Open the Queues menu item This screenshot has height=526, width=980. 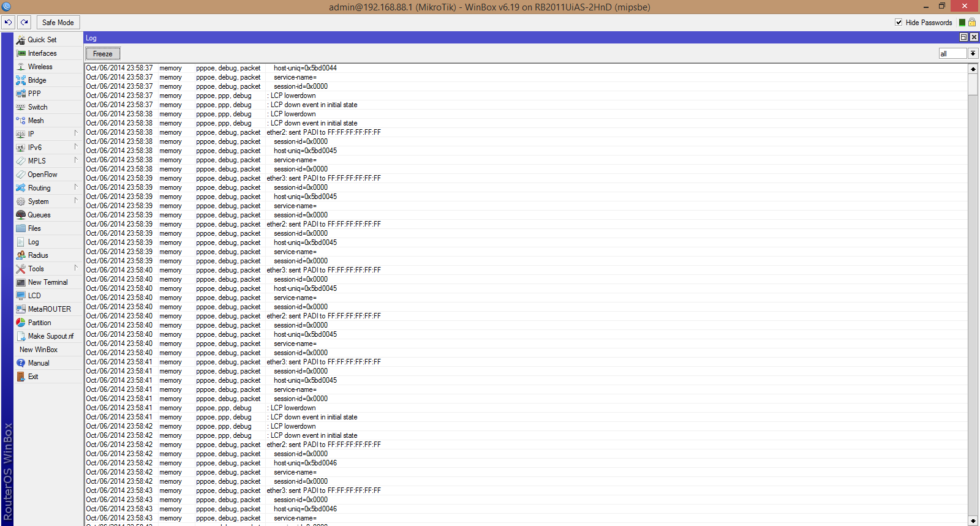[48, 215]
